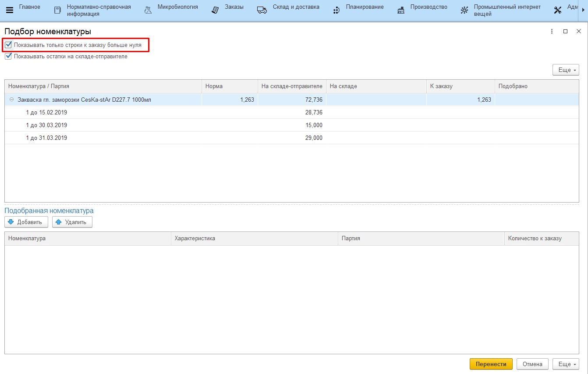This screenshot has width=588, height=374.
Task: Open Нормативно-справочная информация section
Action: point(99,10)
